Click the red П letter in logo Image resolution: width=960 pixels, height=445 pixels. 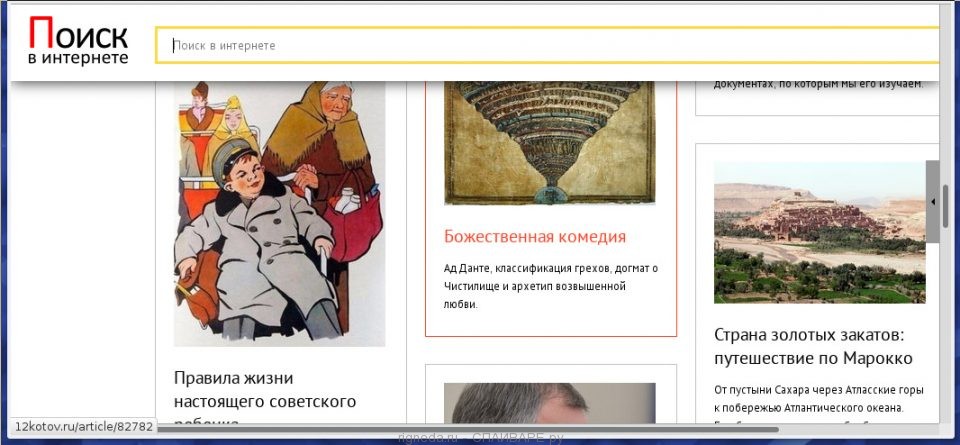tap(40, 34)
